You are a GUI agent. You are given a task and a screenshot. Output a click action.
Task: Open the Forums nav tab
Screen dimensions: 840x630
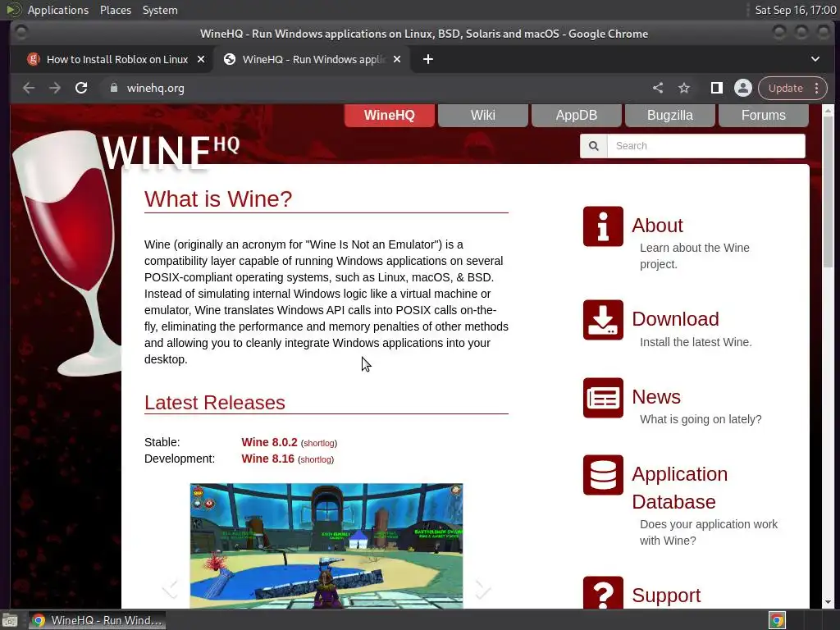(x=764, y=115)
